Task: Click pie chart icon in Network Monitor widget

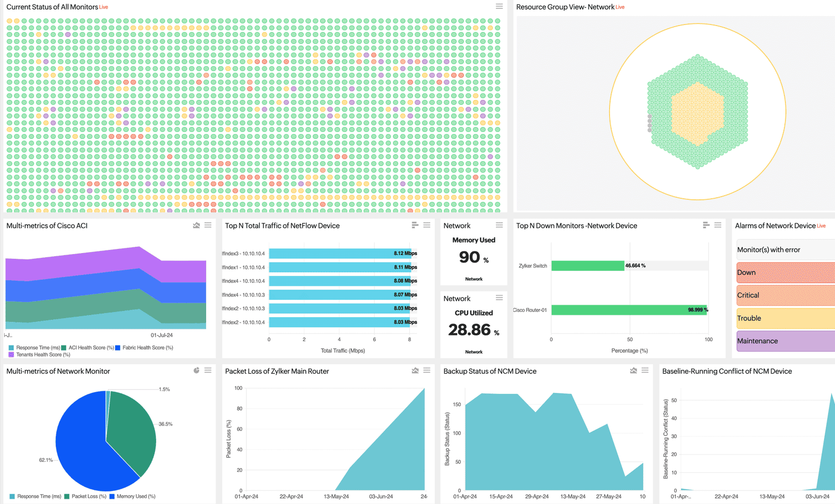Action: (196, 370)
